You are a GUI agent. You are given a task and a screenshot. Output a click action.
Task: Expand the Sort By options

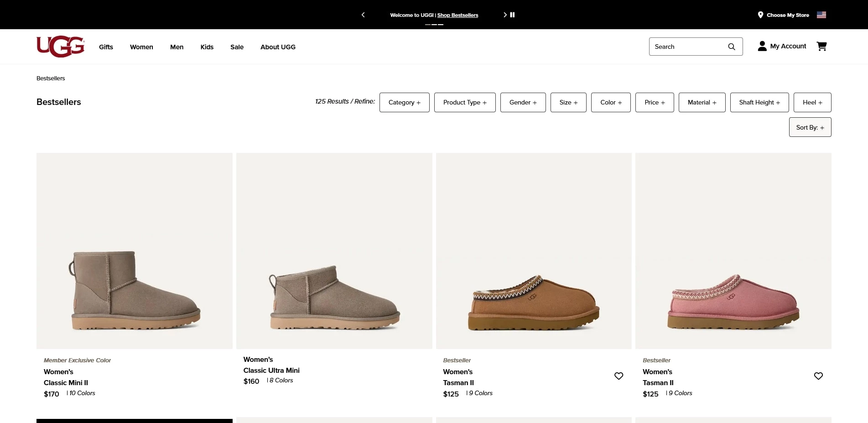click(810, 127)
